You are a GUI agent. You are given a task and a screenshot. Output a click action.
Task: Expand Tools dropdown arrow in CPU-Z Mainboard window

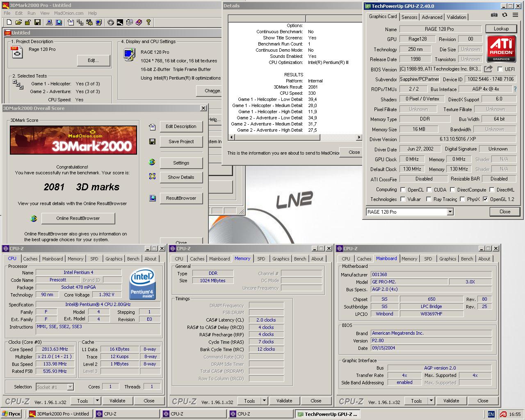coord(431,401)
